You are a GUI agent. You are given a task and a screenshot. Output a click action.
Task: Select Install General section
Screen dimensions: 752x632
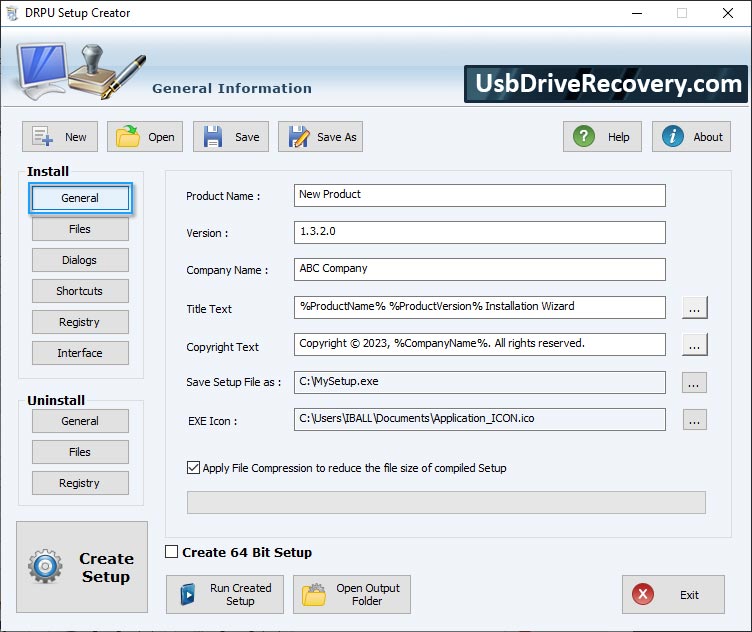[x=80, y=198]
